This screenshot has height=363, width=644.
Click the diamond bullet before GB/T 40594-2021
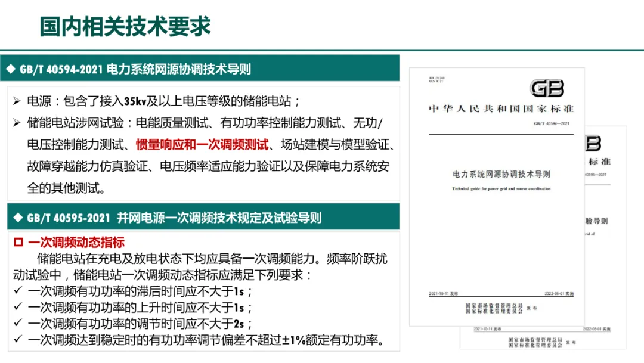point(11,69)
